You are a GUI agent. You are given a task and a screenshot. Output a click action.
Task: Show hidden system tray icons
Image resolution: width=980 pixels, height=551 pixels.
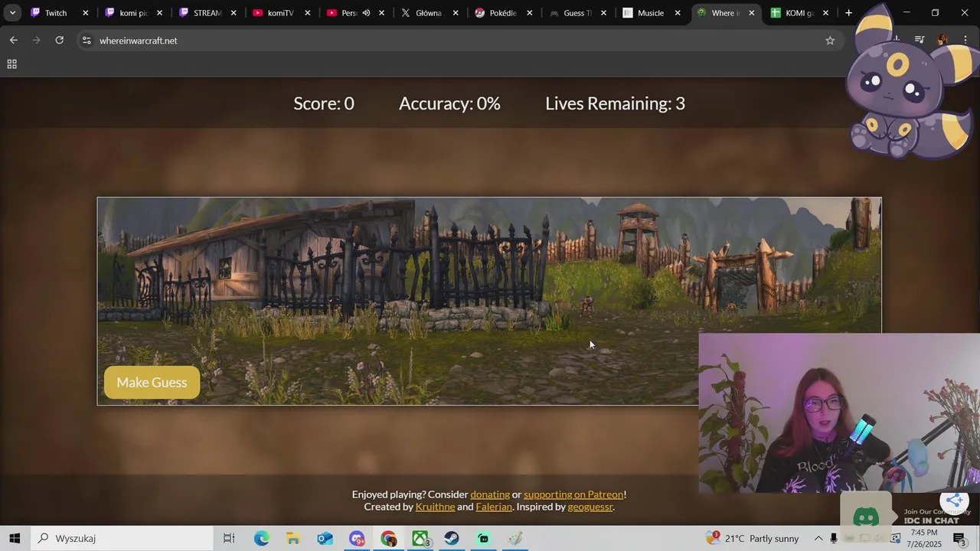point(818,538)
